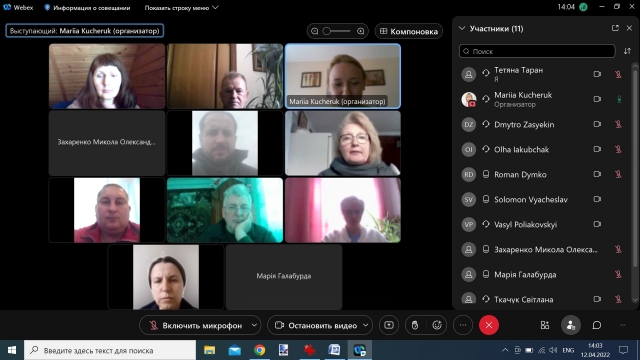Image resolution: width=640 pixels, height=360 pixels.
Task: Click the Windows taskbar search box
Action: coord(110,350)
